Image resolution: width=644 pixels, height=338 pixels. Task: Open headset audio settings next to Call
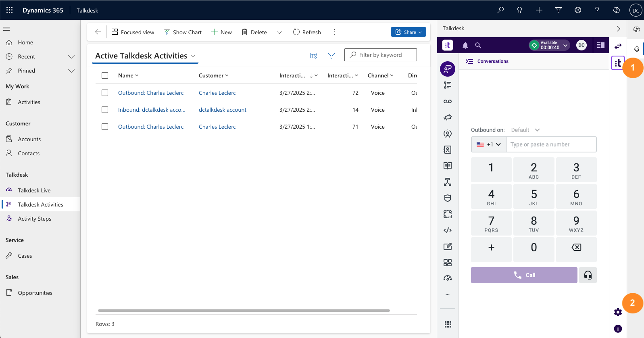pyautogui.click(x=588, y=275)
